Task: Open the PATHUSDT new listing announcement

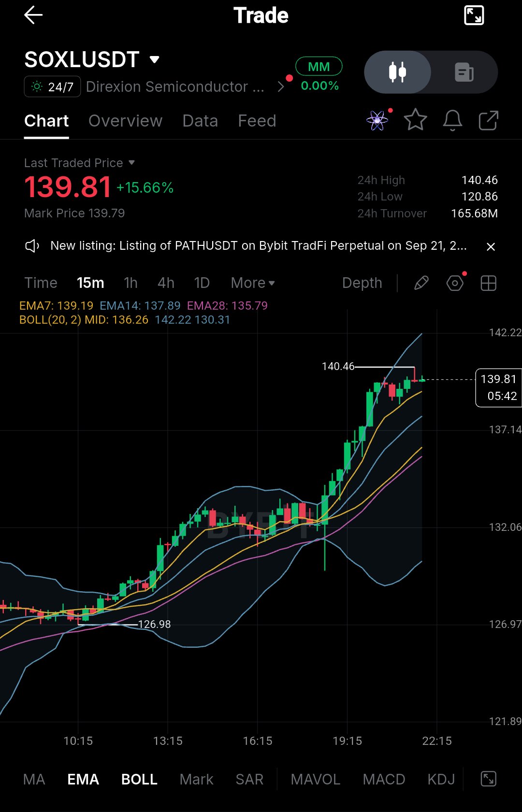Action: [259, 246]
